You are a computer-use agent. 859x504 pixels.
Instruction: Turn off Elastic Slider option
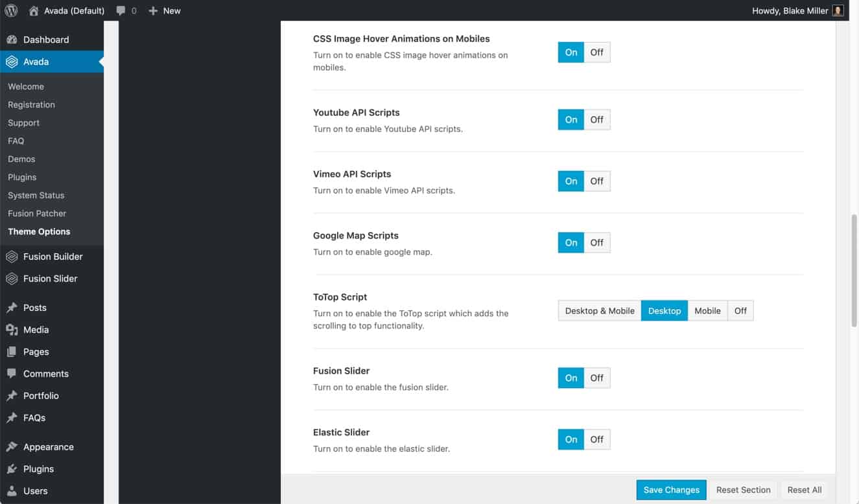pos(597,439)
